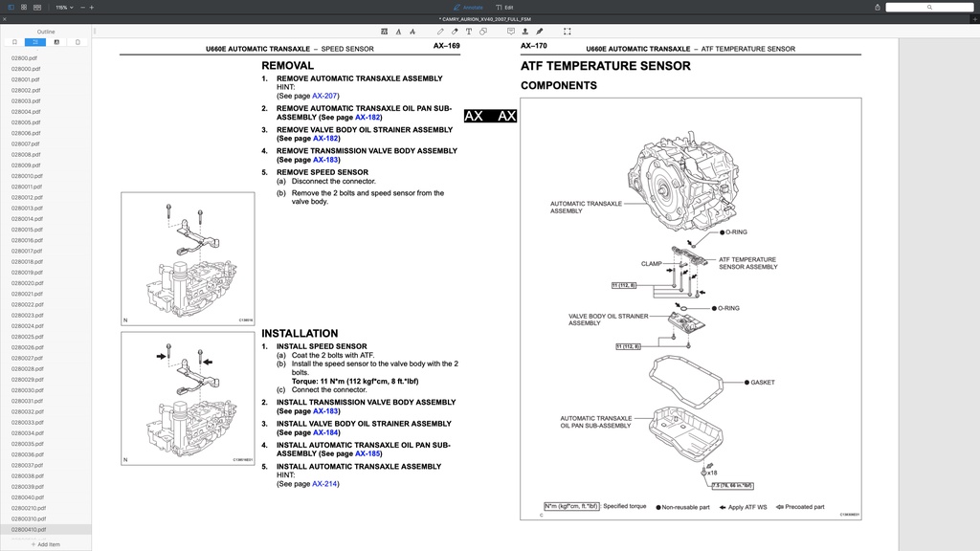
Task: Select the text box tool
Action: click(x=469, y=32)
